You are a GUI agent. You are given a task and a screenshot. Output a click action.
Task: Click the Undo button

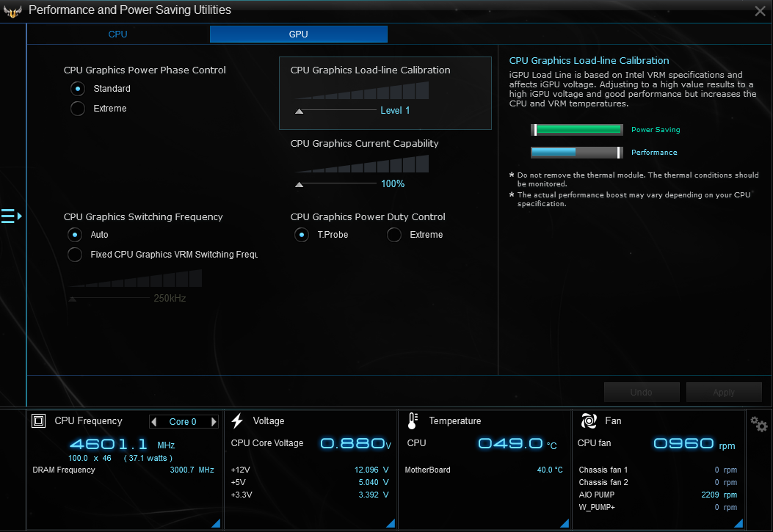[642, 392]
